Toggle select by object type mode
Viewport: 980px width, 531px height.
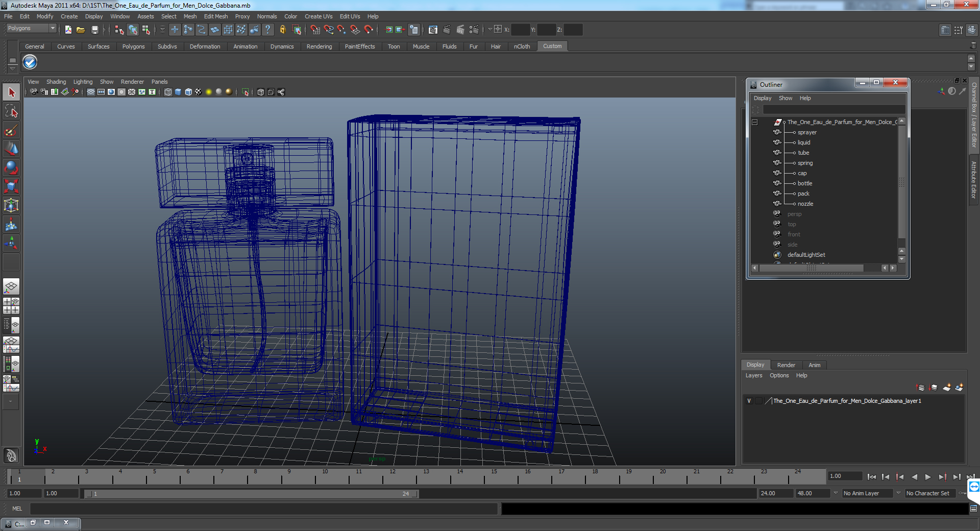(133, 30)
